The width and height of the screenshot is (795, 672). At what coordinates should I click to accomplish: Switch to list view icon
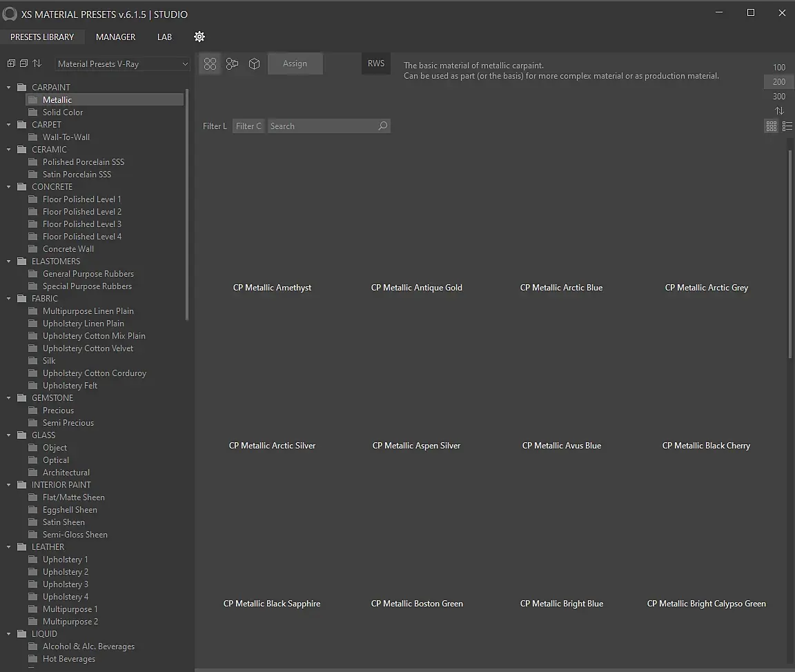coord(787,126)
